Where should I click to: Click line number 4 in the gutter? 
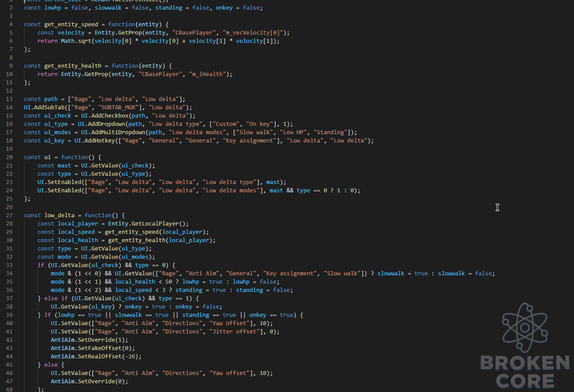(x=11, y=24)
